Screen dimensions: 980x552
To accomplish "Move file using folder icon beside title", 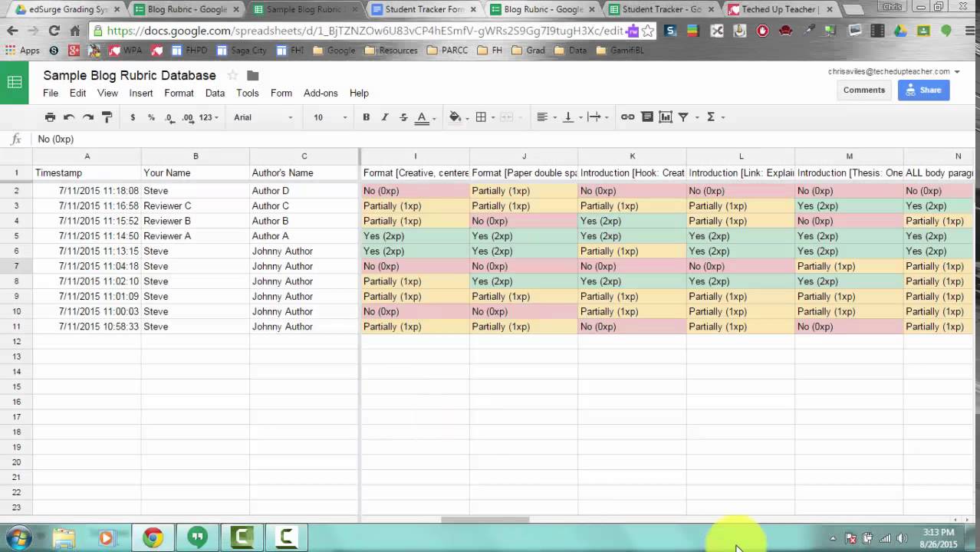I will click(253, 75).
